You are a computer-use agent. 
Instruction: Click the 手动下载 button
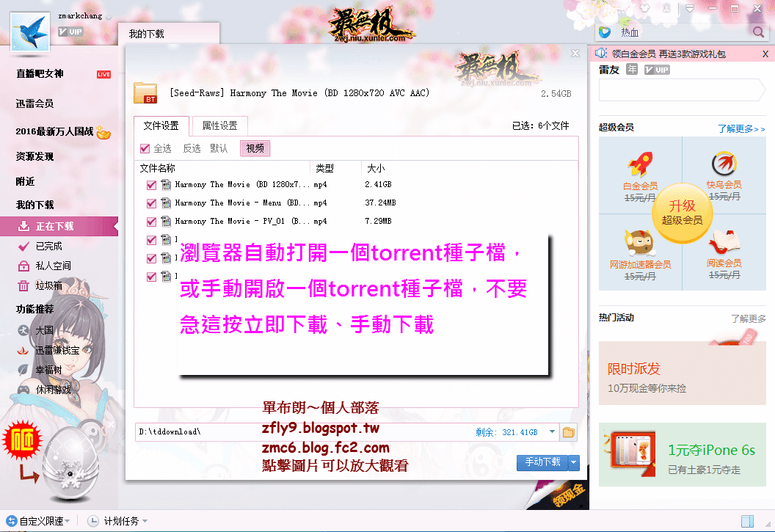click(542, 462)
